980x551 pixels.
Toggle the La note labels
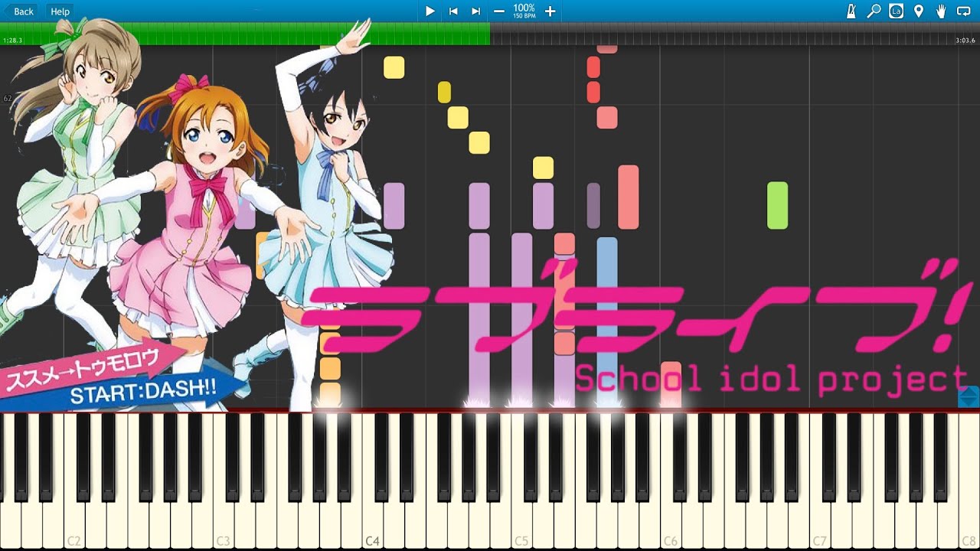pyautogui.click(x=896, y=11)
